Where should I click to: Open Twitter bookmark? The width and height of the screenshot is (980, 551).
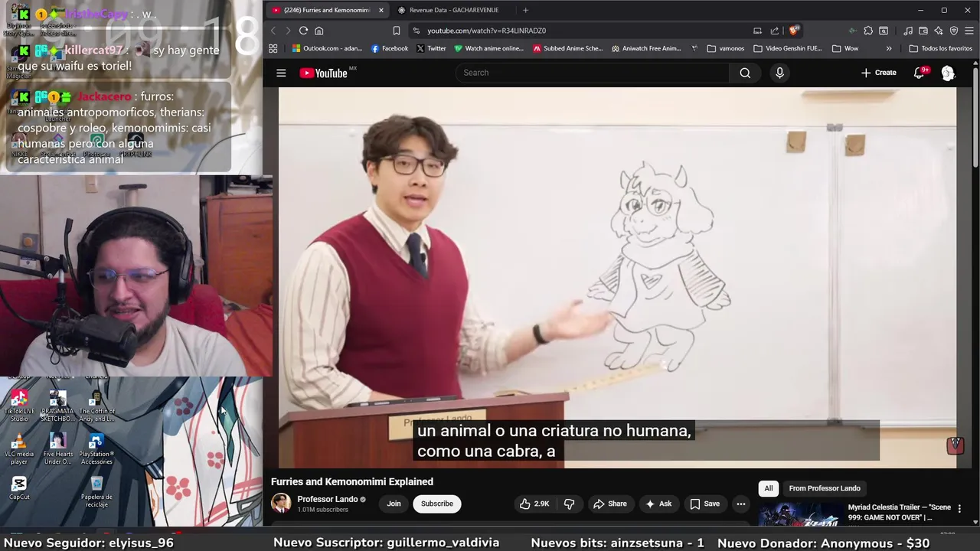pyautogui.click(x=431, y=48)
